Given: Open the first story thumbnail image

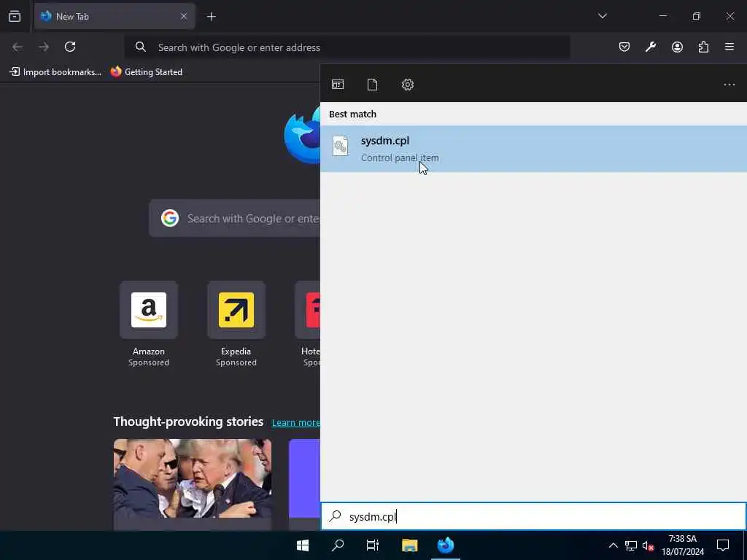Looking at the screenshot, I should click(193, 478).
